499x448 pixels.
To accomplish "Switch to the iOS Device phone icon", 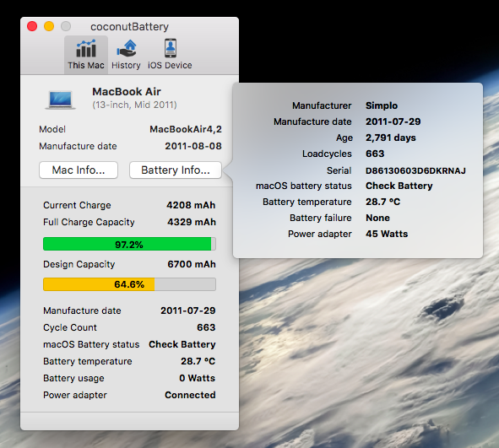I will point(171,48).
